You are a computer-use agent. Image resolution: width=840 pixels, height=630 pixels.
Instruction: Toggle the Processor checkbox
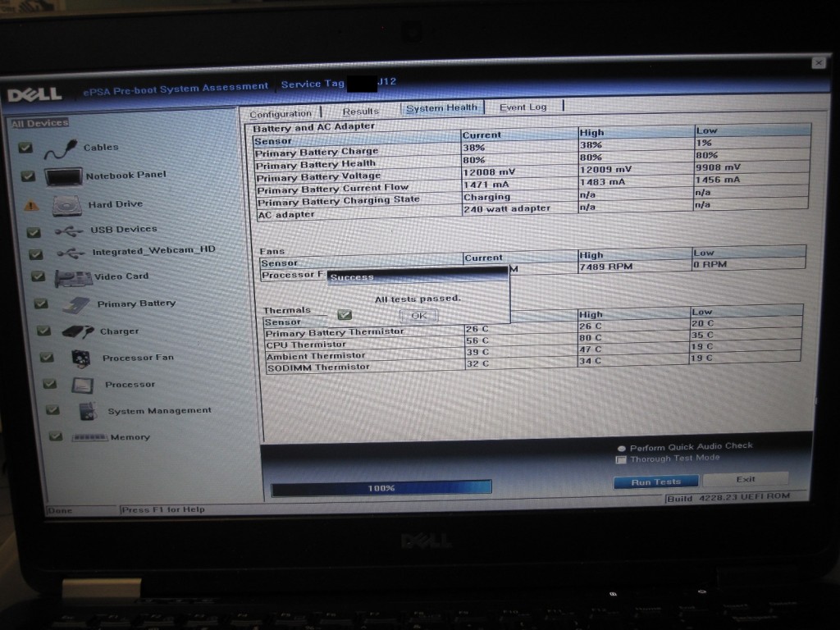tap(50, 384)
